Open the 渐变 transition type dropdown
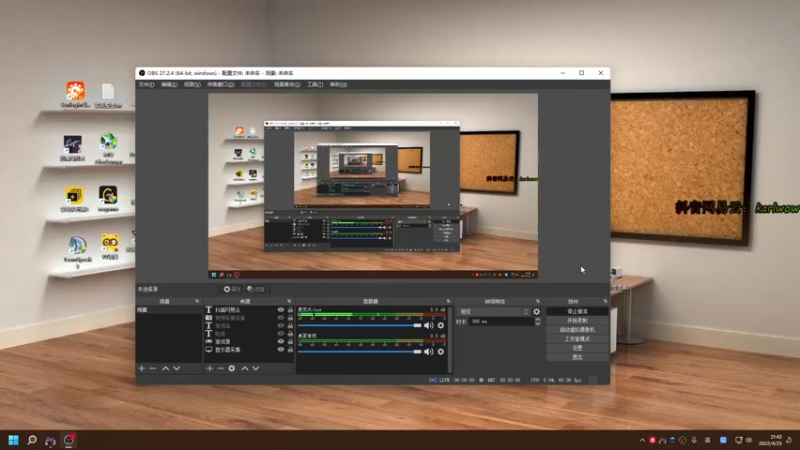Screen dimensions: 800x450 click(x=494, y=312)
